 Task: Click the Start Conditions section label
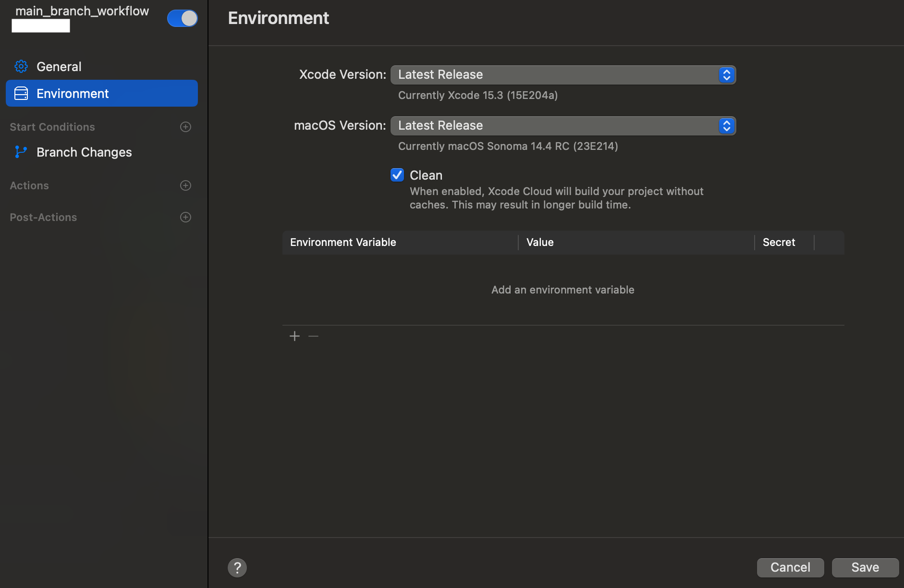52,127
